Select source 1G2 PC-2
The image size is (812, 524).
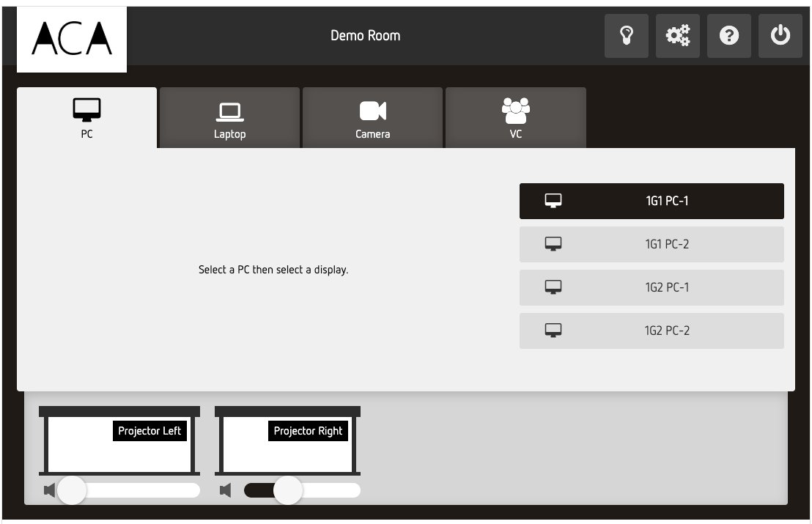point(652,330)
